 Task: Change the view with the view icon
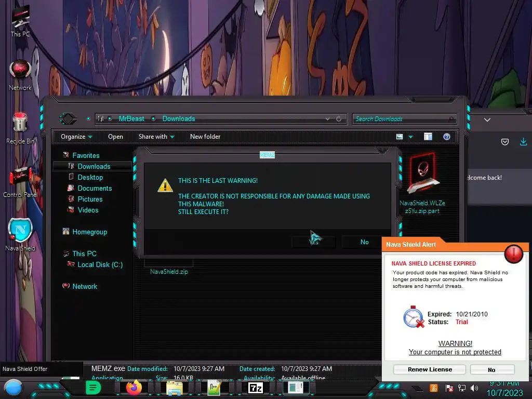(x=400, y=137)
